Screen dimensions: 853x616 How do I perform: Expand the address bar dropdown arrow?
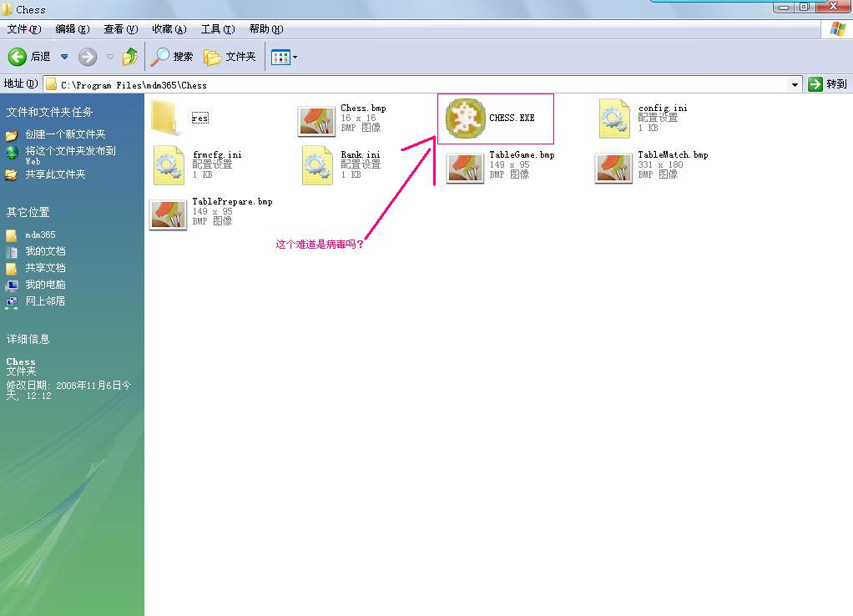click(x=795, y=85)
